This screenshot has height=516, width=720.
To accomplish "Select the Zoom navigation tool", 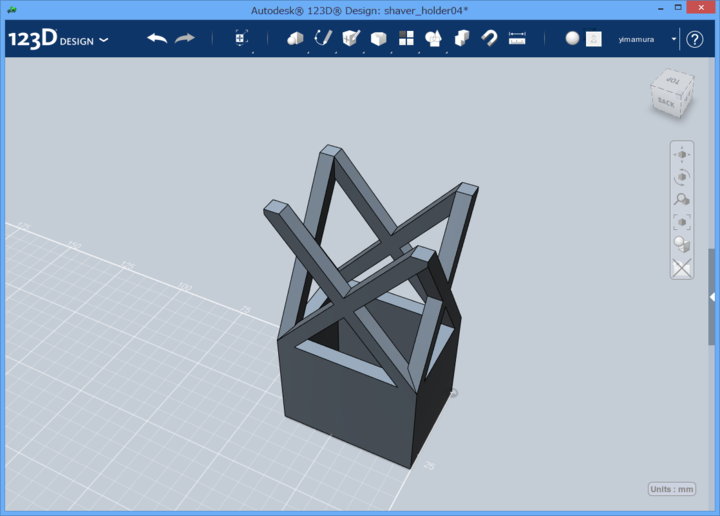I will coord(682,199).
